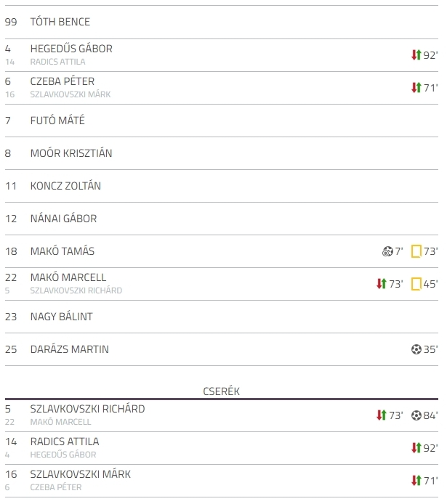This screenshot has width=447, height=504.
Task: Click substitution icon in Czeba Péter row
Action: (x=416, y=87)
